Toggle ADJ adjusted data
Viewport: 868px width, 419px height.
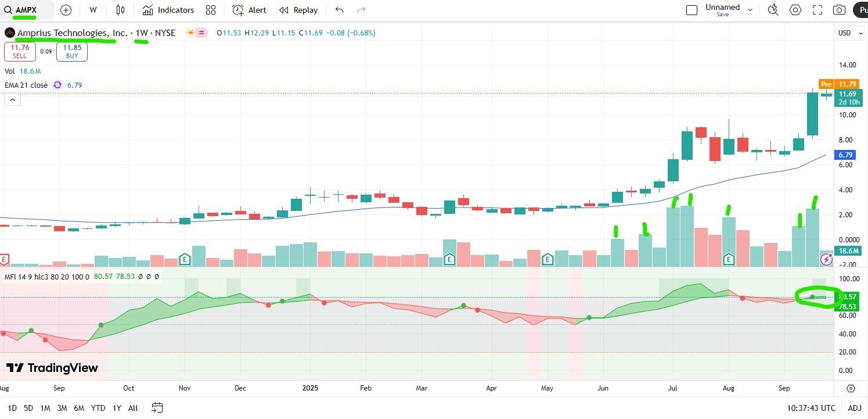click(x=855, y=408)
